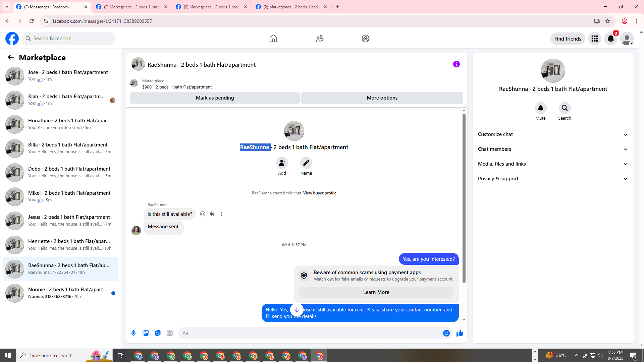Switch to the fourth Marketplace browser tab

point(291,7)
